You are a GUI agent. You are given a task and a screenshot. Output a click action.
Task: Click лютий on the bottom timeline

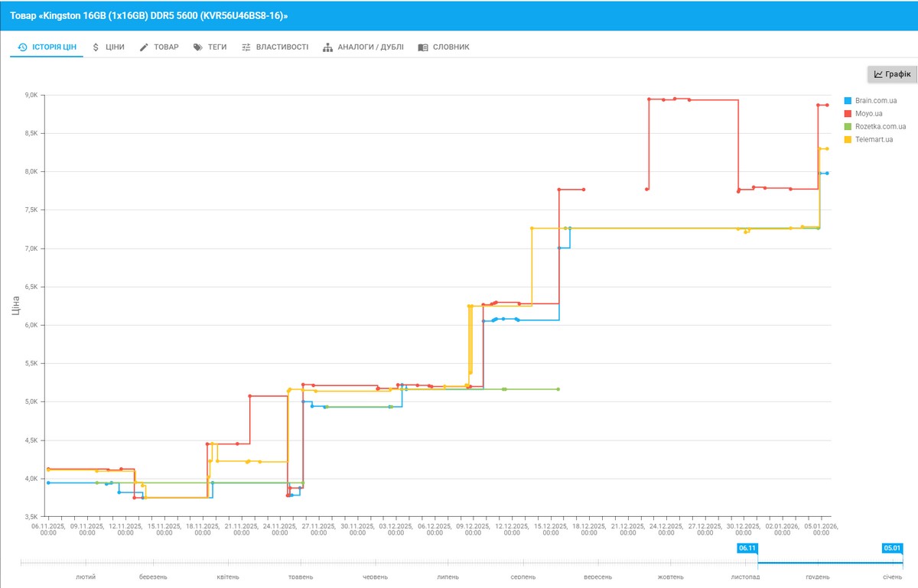[86, 577]
